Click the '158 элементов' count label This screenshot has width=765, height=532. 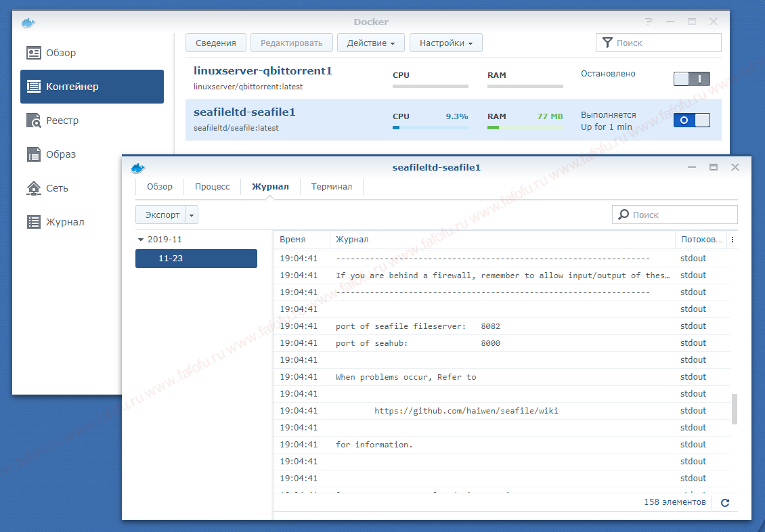675,502
